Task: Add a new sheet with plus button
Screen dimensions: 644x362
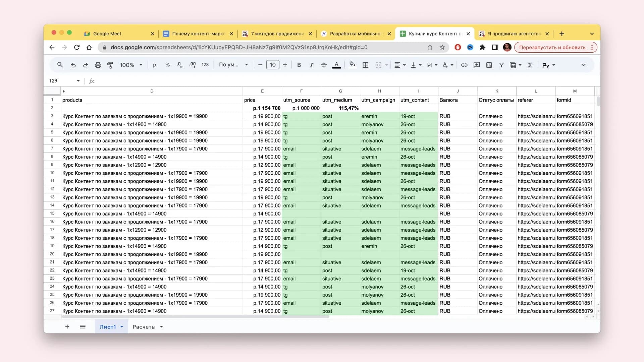Action: [67, 327]
